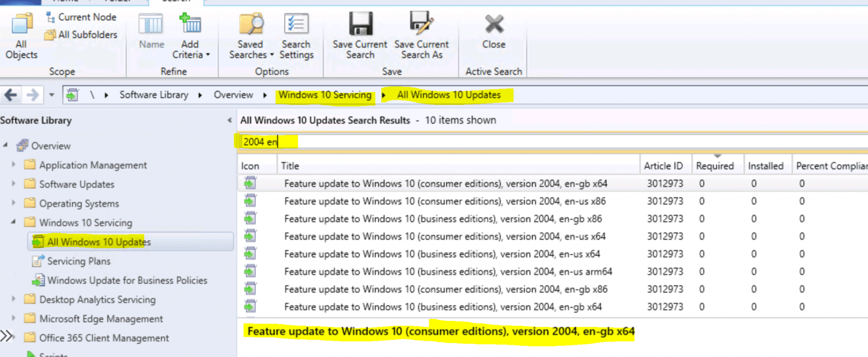Open Search Settings
The width and height of the screenshot is (868, 357).
[x=296, y=36]
